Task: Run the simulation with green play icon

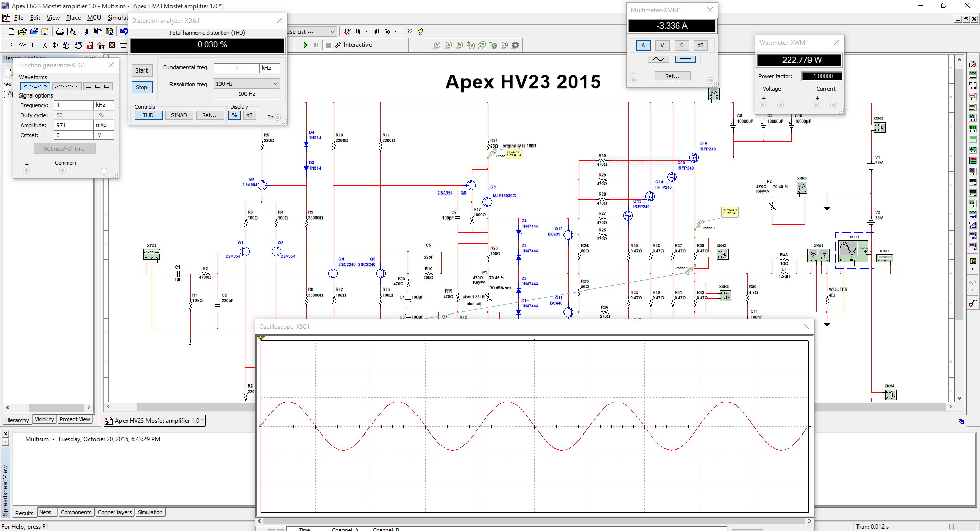Action: (x=305, y=45)
